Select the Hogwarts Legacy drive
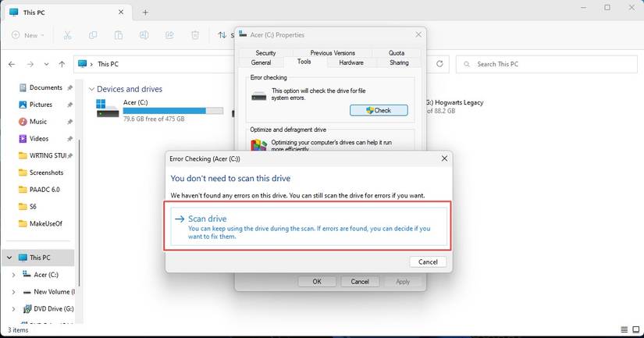644x338 pixels. pos(454,106)
